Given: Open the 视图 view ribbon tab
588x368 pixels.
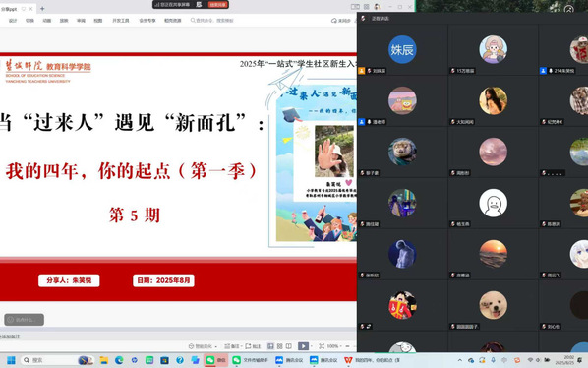Looking at the screenshot, I should 98,21.
